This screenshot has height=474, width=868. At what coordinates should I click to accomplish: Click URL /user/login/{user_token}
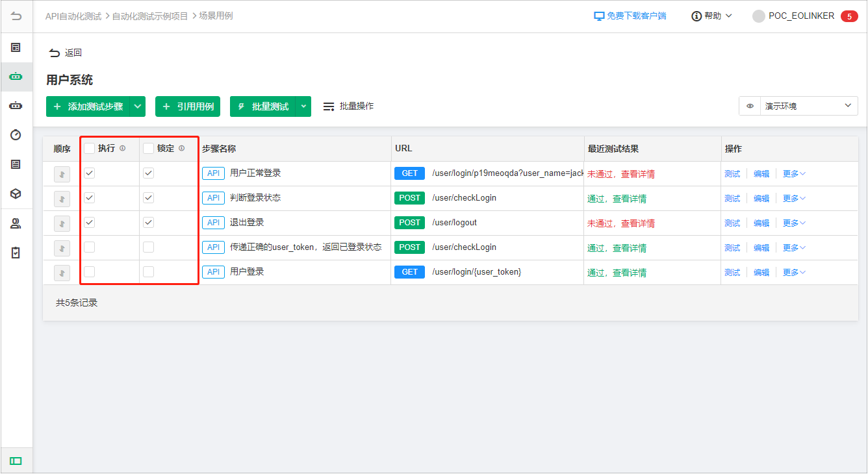coord(476,272)
